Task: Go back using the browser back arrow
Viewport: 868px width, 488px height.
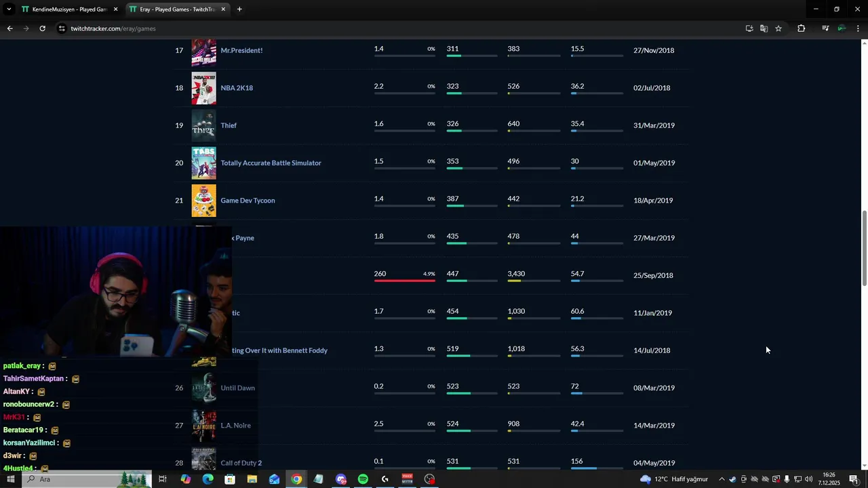Action: (x=9, y=28)
